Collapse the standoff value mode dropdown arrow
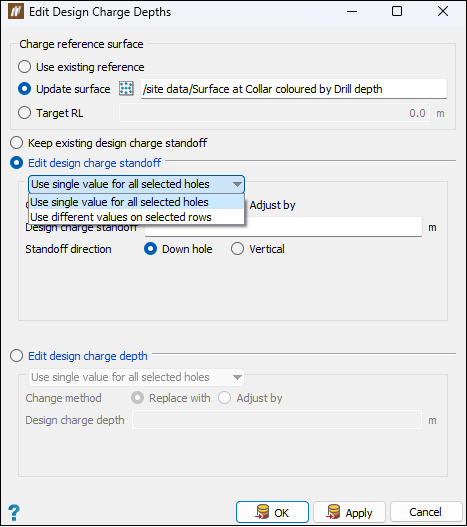The width and height of the screenshot is (467, 527). (x=237, y=184)
